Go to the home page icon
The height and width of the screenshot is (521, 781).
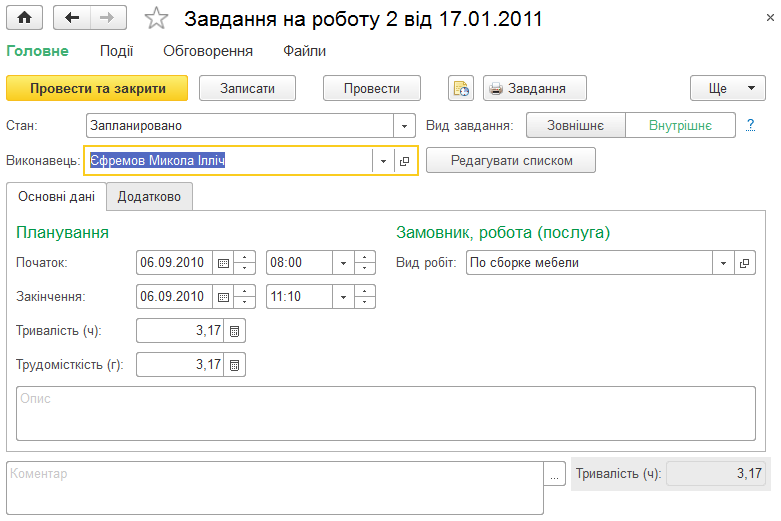point(24,18)
